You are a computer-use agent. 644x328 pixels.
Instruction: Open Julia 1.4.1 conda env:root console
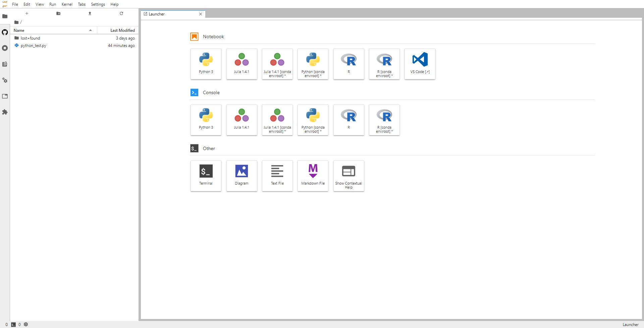tap(277, 120)
